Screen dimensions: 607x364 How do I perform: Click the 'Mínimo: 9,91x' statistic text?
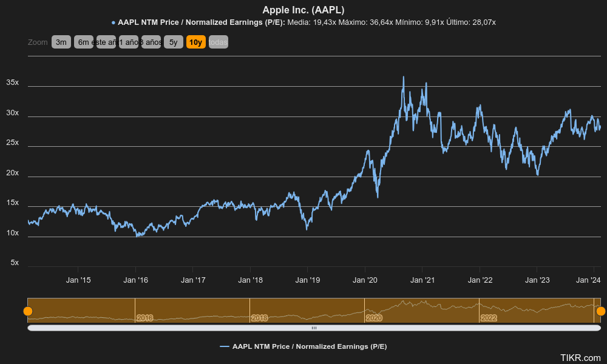[x=419, y=22]
